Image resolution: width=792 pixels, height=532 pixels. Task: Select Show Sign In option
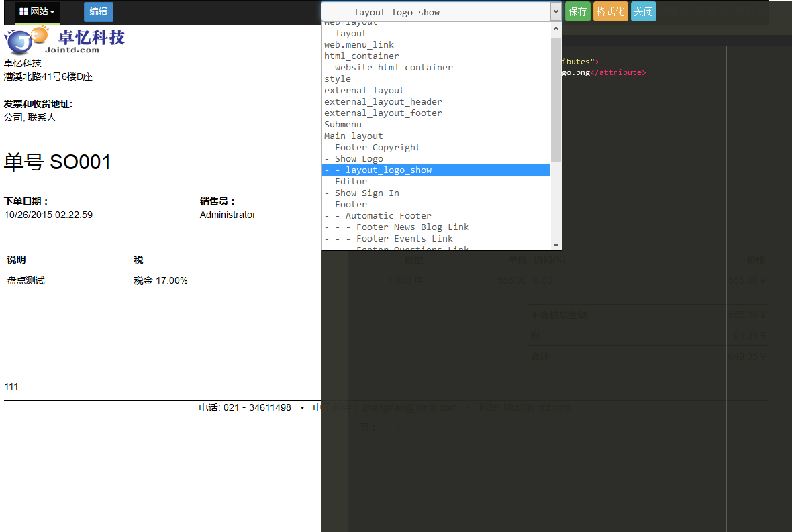coord(366,193)
